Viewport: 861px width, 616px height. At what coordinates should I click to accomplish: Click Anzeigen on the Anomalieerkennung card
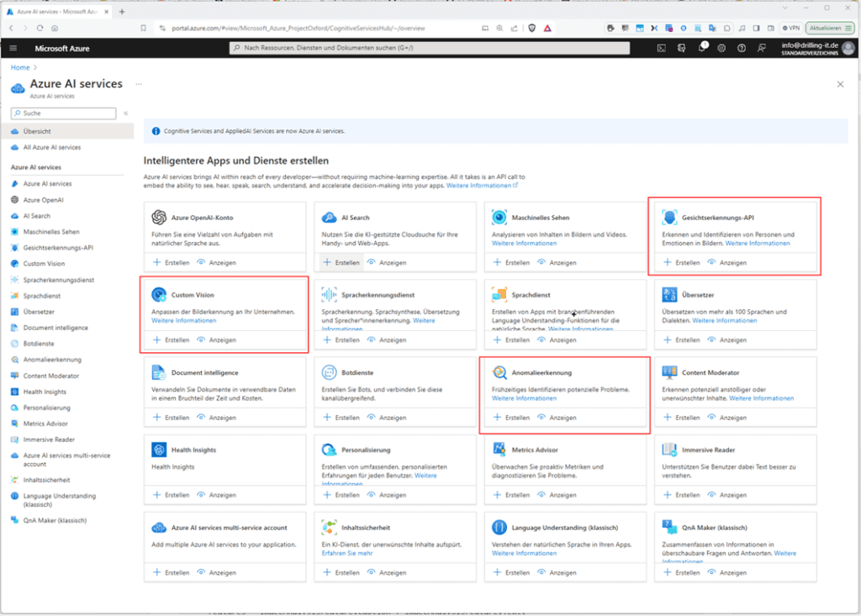[x=557, y=418]
